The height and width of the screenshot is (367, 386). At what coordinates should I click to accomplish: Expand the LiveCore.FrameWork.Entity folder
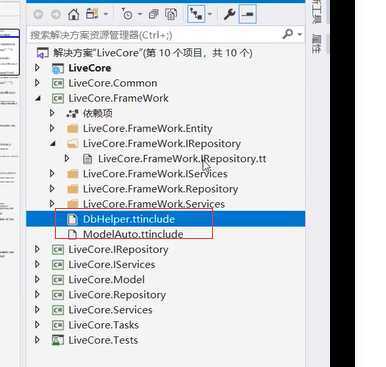click(52, 128)
